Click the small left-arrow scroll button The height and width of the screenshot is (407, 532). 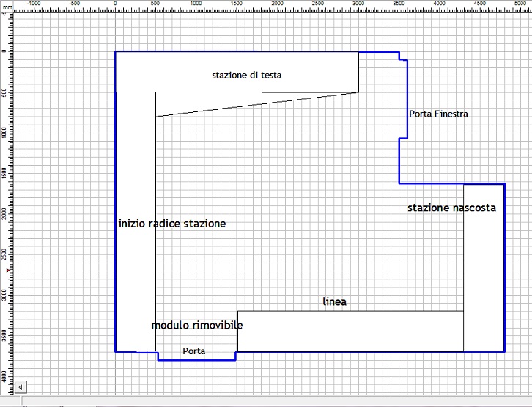coord(21,386)
